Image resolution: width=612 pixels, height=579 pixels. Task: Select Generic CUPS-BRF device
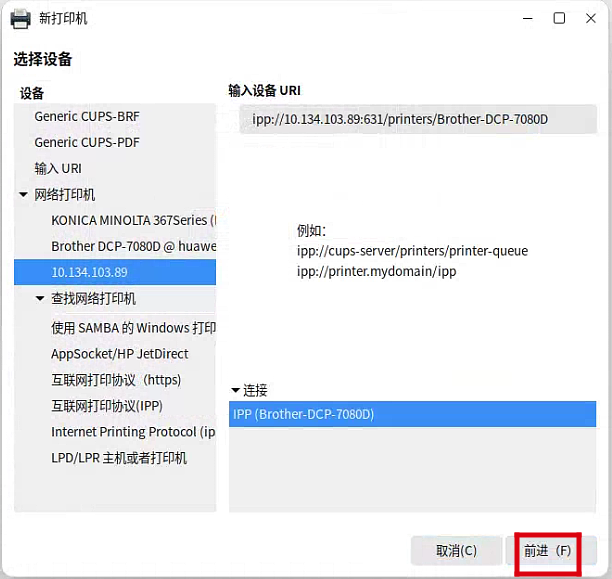click(87, 116)
